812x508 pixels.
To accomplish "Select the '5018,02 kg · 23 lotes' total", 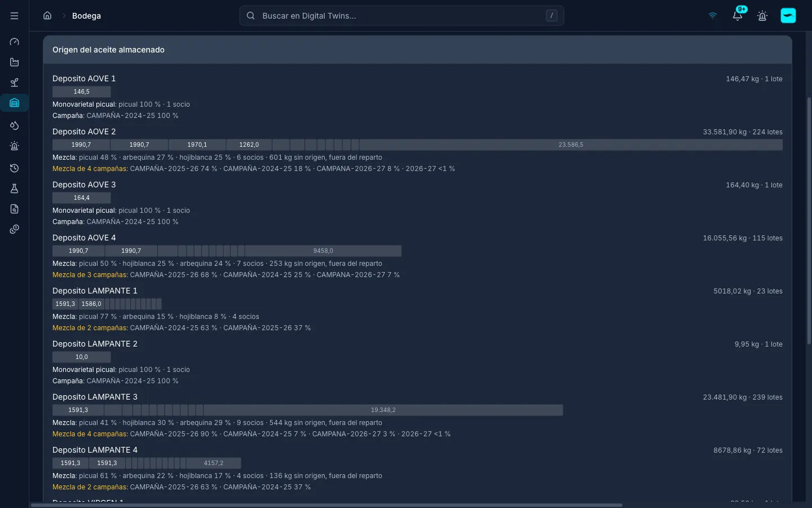I will click(x=748, y=291).
